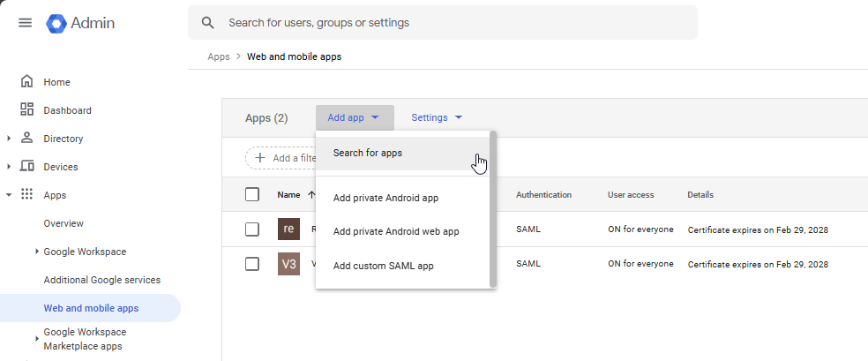Viewport: 868px width, 361px height.
Task: Open Google Workspace sidebar item
Action: [85, 252]
